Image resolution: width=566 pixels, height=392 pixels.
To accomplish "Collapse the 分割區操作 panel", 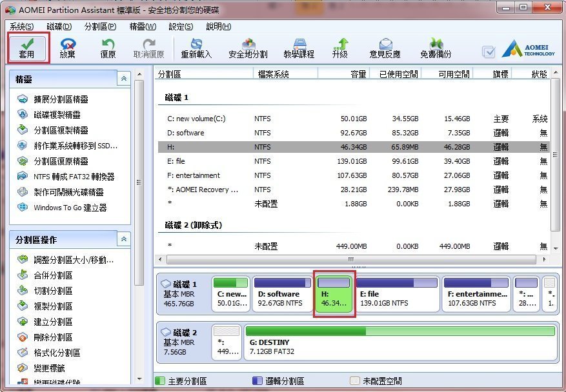I will [124, 239].
